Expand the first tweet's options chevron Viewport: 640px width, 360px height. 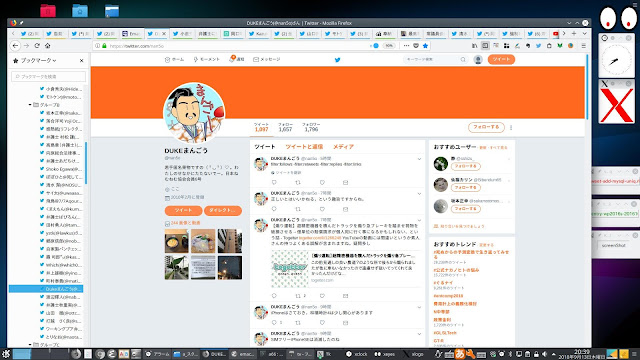click(419, 159)
